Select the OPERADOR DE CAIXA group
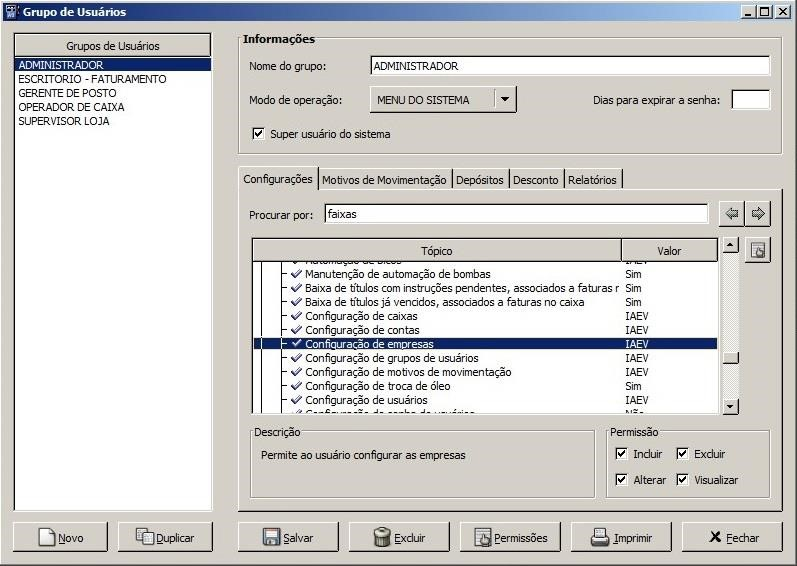The width and height of the screenshot is (797, 566). pyautogui.click(x=113, y=107)
